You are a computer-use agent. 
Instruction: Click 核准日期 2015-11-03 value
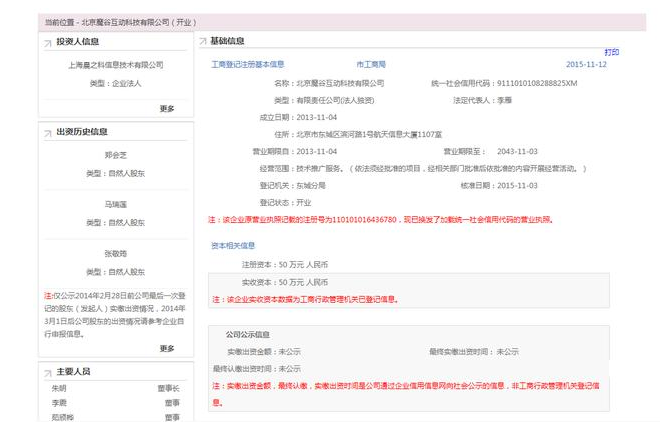[x=517, y=186]
